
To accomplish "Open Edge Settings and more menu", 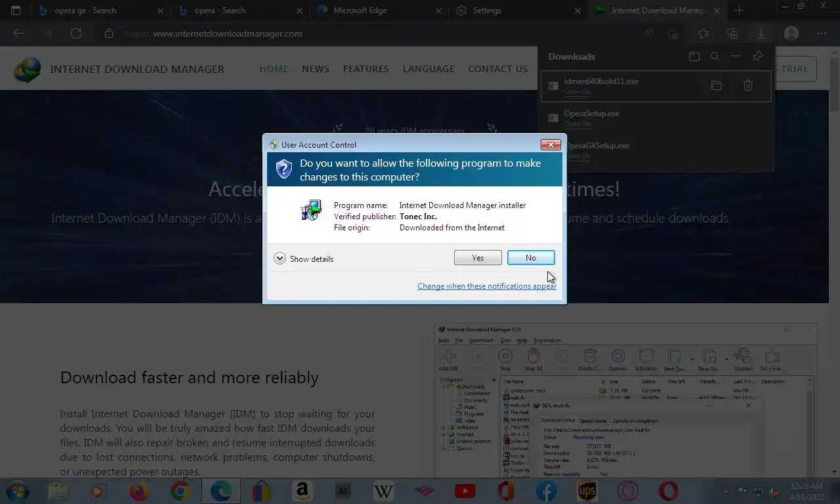I will (822, 33).
